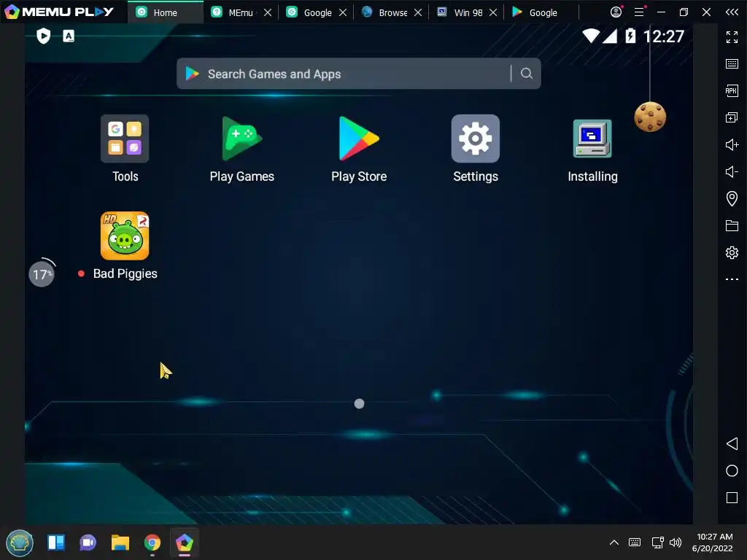
Task: Focus the Search Games and Apps field
Action: pyautogui.click(x=359, y=74)
